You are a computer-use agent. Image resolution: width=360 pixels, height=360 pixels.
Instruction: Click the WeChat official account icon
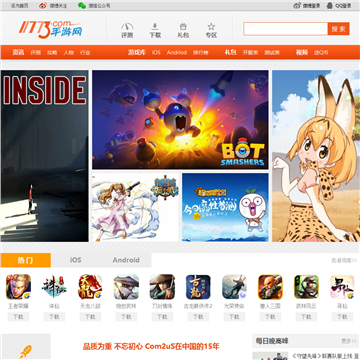(x=82, y=5)
